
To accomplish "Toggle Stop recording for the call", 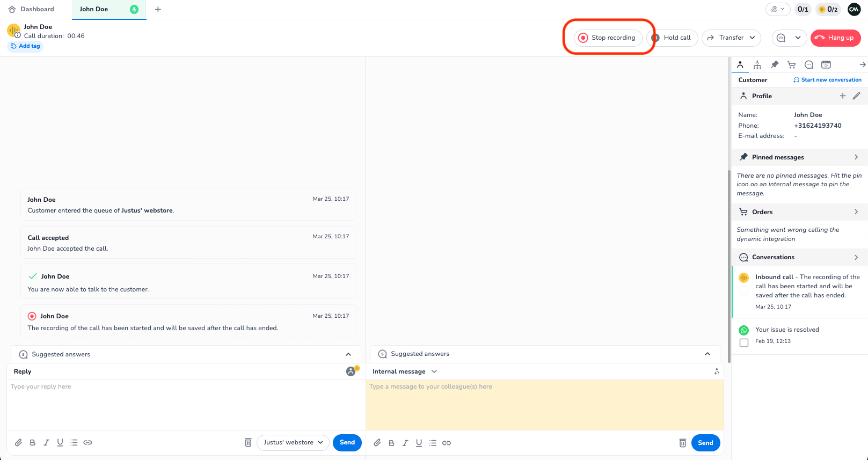I will pyautogui.click(x=608, y=38).
